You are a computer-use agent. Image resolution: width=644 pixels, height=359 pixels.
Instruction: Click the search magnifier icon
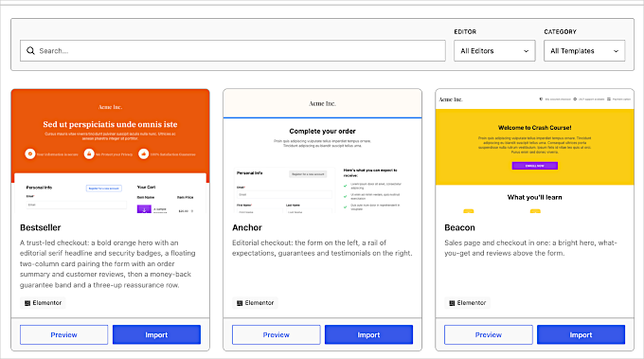pyautogui.click(x=30, y=50)
